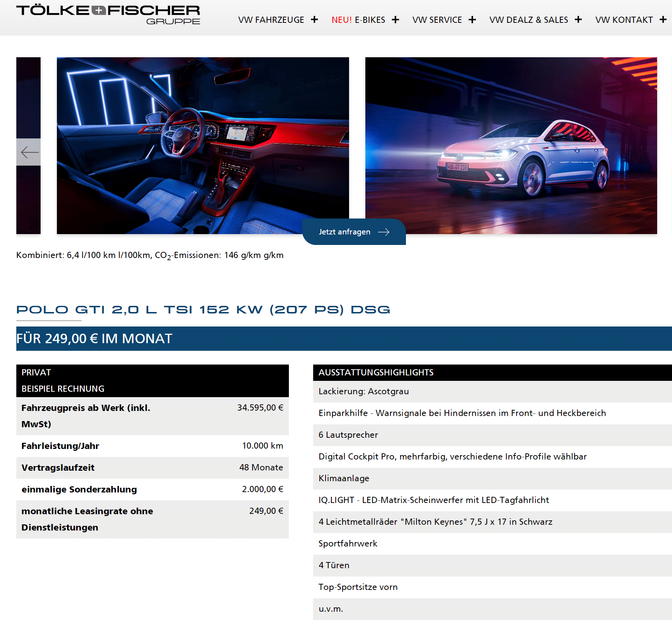Select the Einparkhilfe Warnsignale row
This screenshot has height=624, width=672.
[x=493, y=413]
